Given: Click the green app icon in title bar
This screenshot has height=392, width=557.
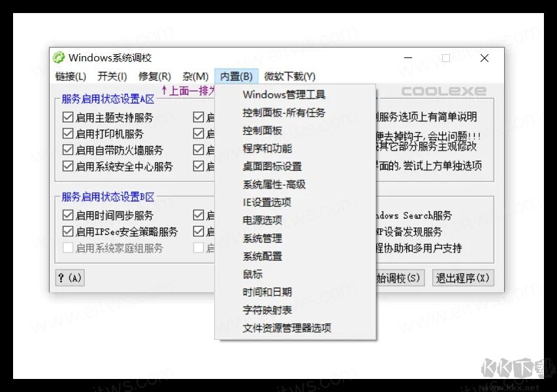Looking at the screenshot, I should pos(59,57).
